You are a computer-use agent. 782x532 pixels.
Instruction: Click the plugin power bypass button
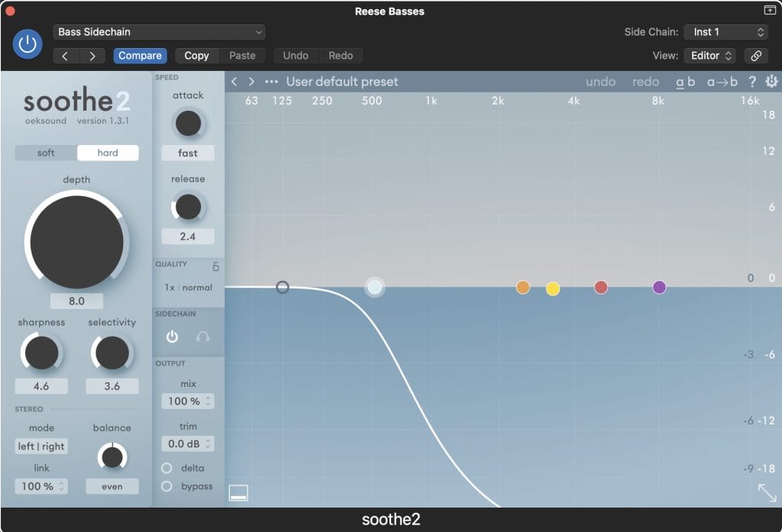pos(27,44)
